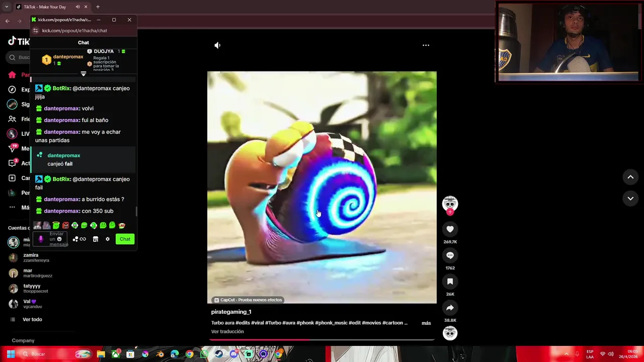
Task: Follow creator via red plus badge
Action: pyautogui.click(x=450, y=212)
